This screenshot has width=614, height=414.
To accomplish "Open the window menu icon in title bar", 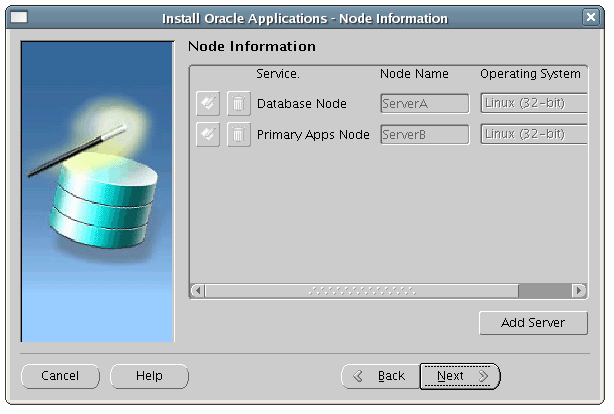I will click(x=19, y=17).
